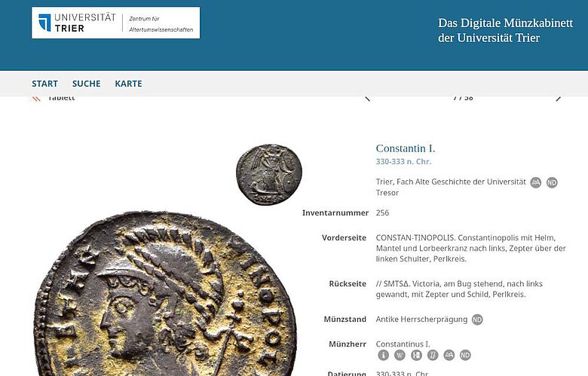This screenshot has height=376, width=588.
Task: Open the SUCHE search page
Action: pyautogui.click(x=86, y=84)
